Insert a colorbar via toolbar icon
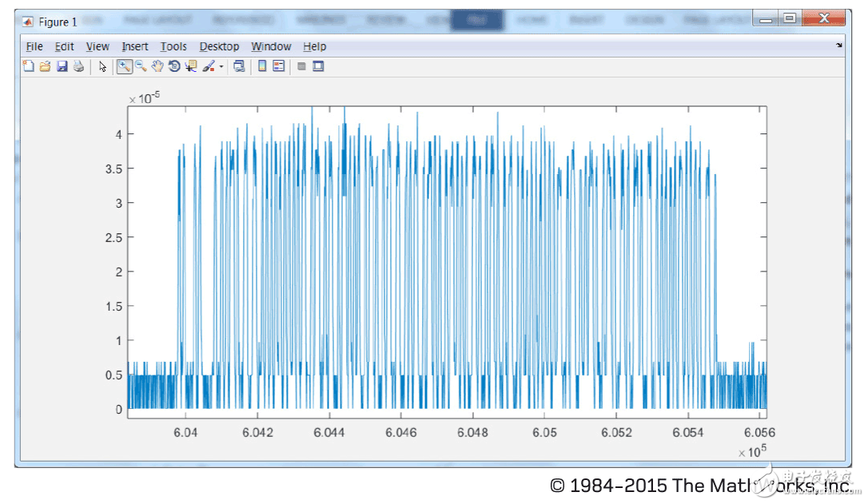Viewport: 868px width, 504px height. [262, 67]
